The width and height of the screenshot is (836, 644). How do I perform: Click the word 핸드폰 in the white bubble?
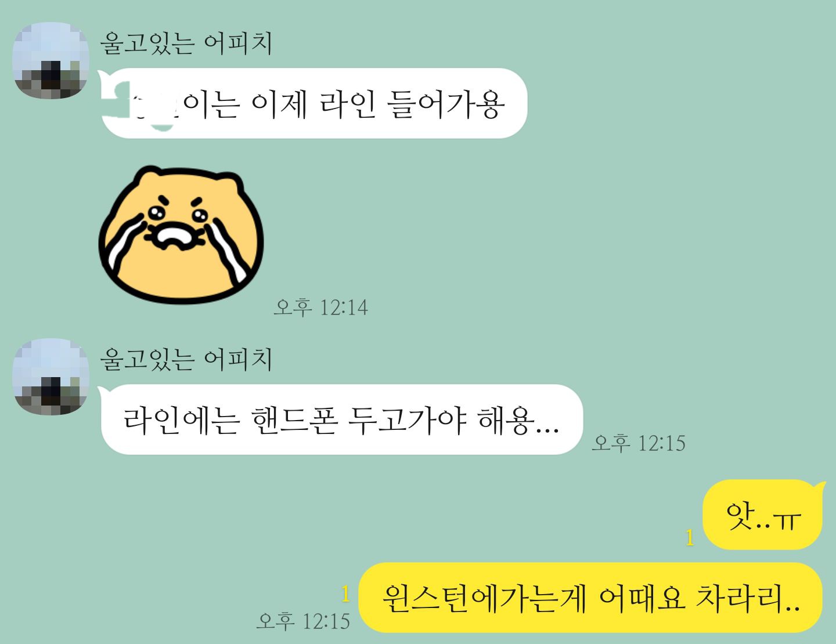point(295,420)
